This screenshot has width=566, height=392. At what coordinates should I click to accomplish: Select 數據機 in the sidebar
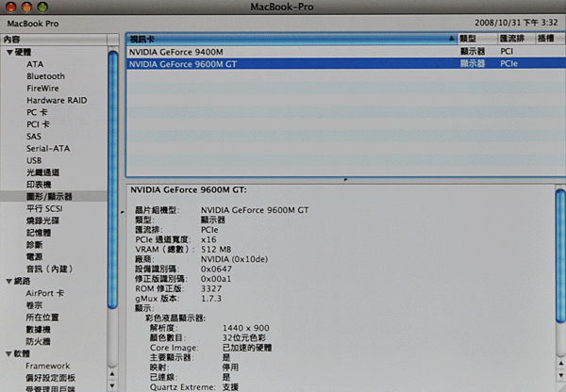click(39, 330)
